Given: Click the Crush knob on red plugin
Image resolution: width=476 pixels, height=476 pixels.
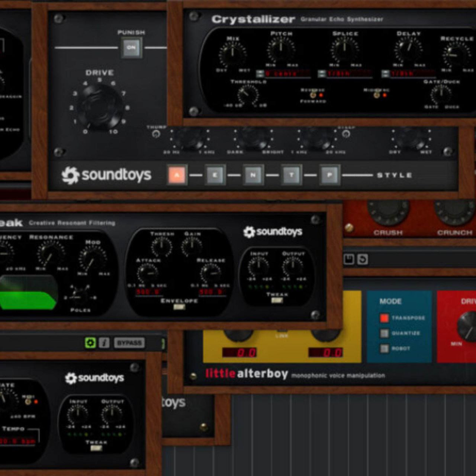Looking at the screenshot, I should click(x=389, y=212).
